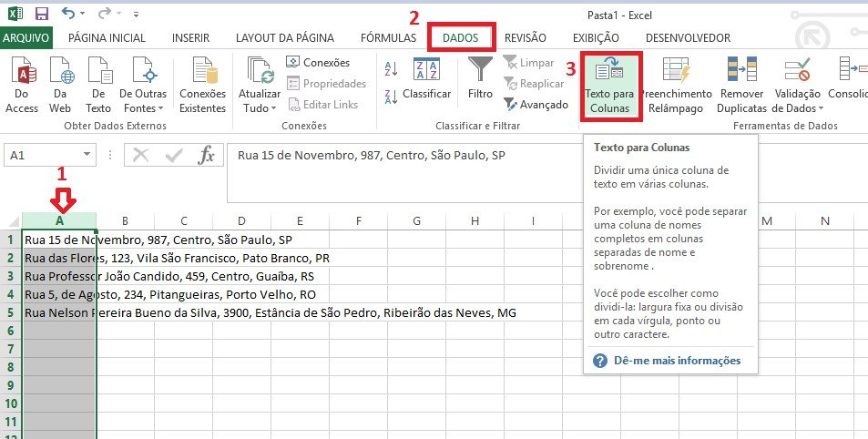The width and height of the screenshot is (868, 439).
Task: Switch to the FÓRMULAS tab
Action: tap(386, 38)
